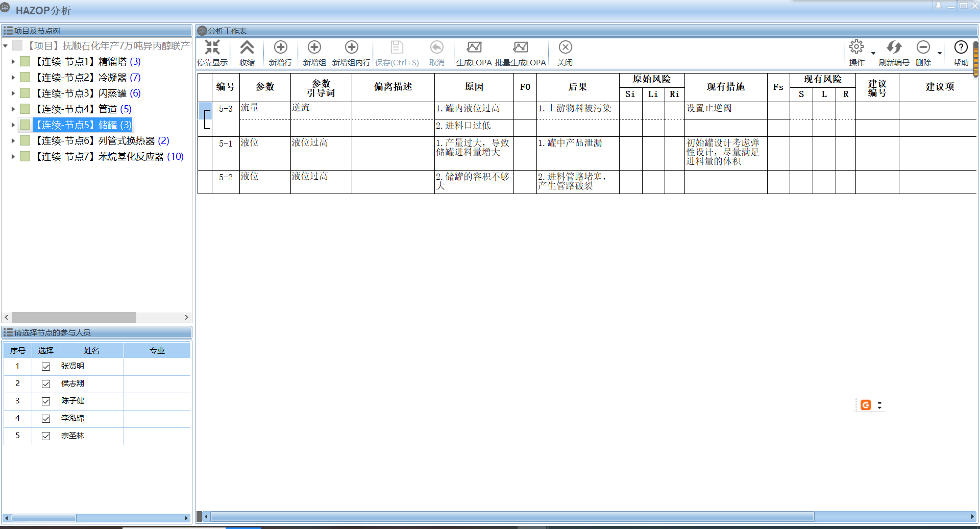Click input method options arrow
Image resolution: width=980 pixels, height=529 pixels.
coord(879,405)
